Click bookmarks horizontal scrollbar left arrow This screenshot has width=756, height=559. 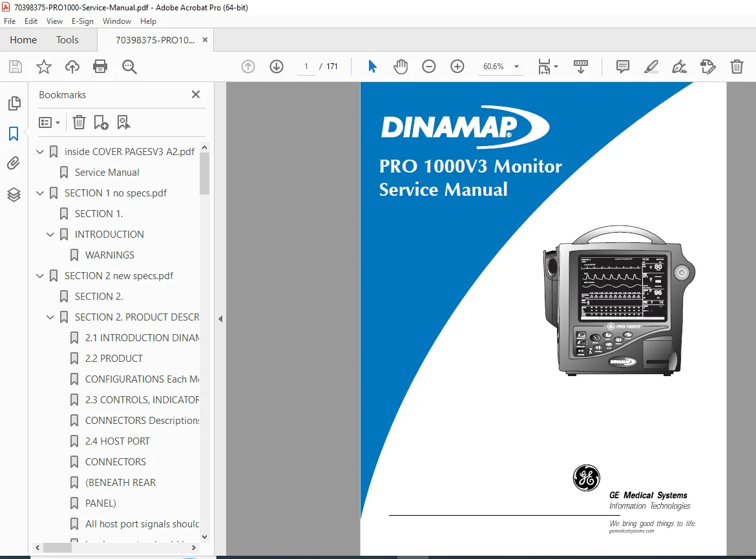click(37, 548)
